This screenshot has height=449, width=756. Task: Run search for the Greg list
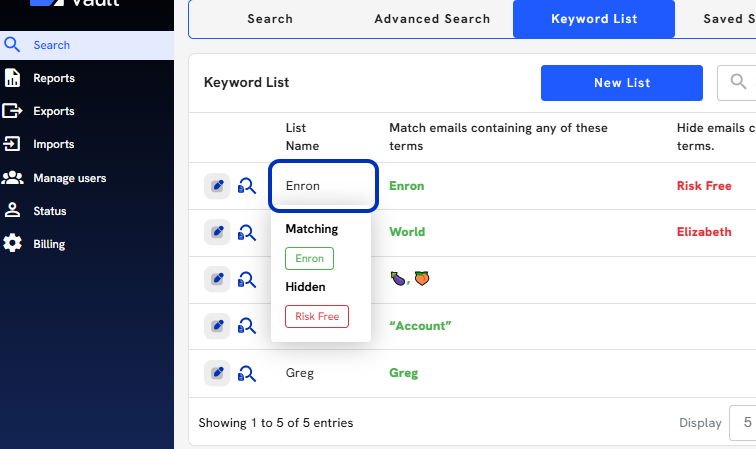pyautogui.click(x=246, y=374)
